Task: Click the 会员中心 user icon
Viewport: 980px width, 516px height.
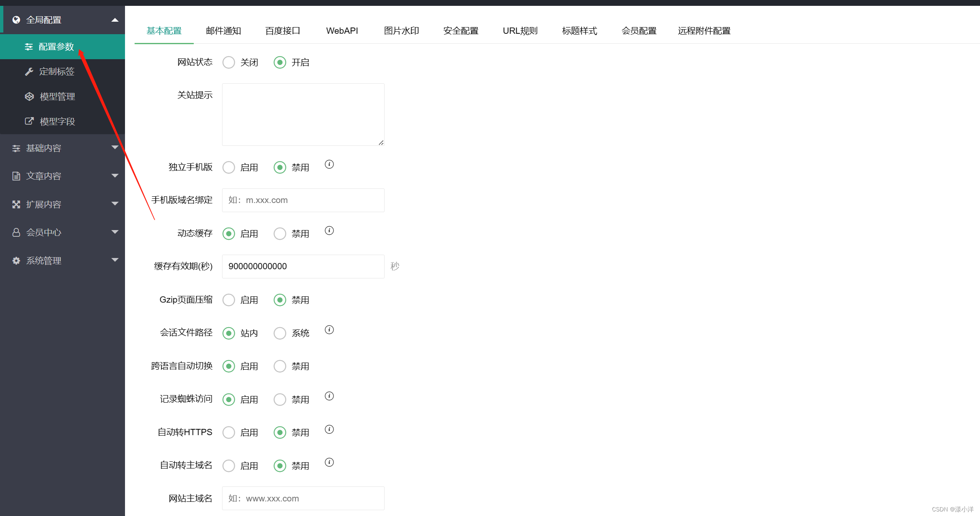Action: tap(16, 232)
